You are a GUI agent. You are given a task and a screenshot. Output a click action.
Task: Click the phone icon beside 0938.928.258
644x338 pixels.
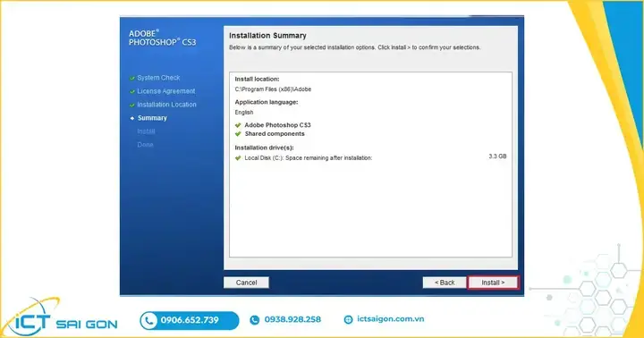pyautogui.click(x=255, y=320)
